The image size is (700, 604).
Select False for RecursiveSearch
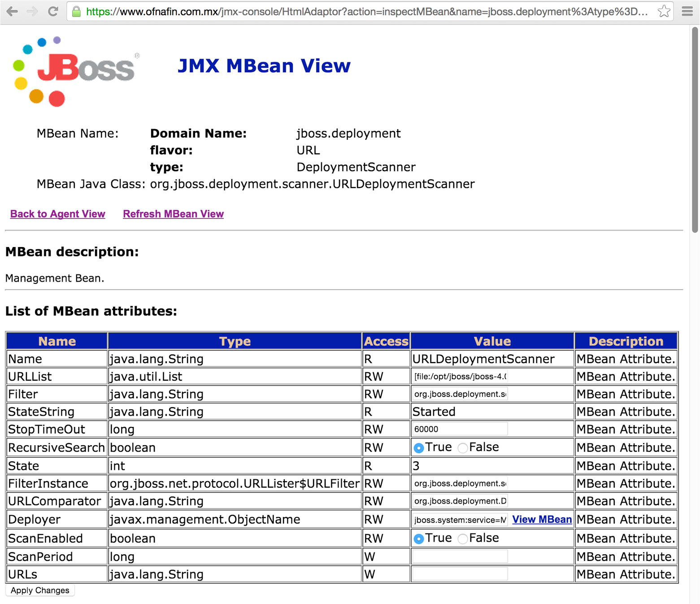point(462,447)
